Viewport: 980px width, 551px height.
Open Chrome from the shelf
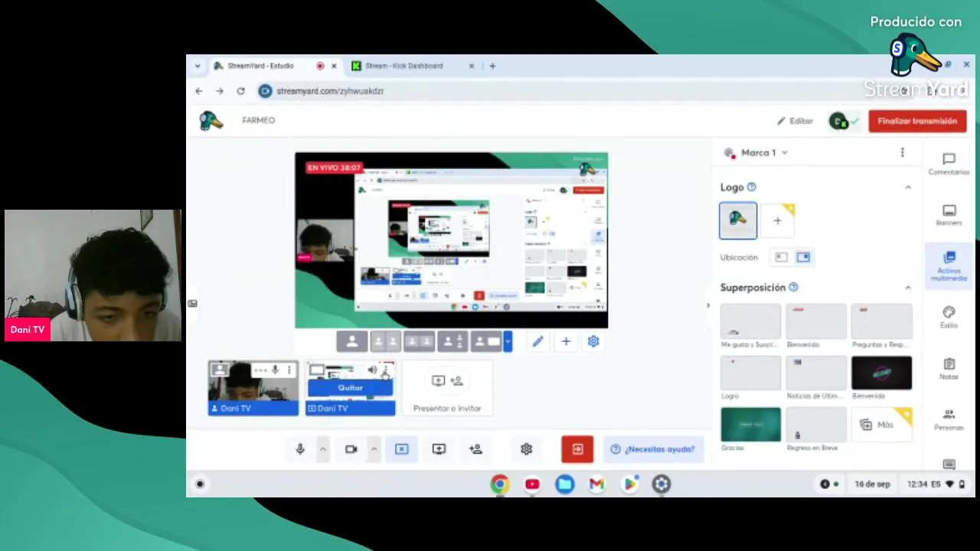point(499,484)
